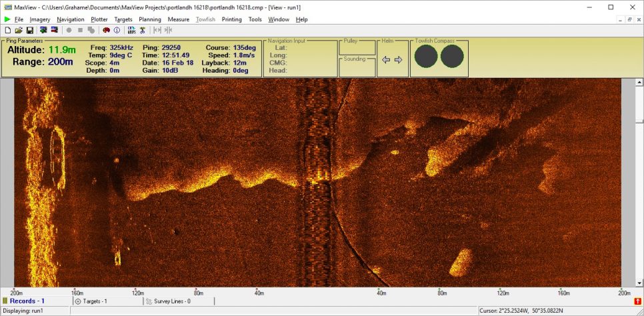Click the grey record circle button

69,30
